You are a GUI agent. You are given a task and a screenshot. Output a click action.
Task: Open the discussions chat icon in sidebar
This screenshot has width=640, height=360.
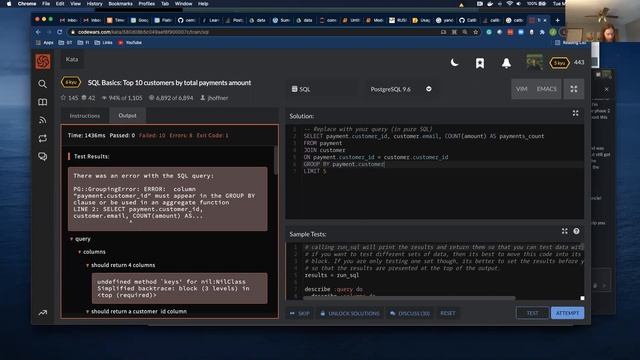point(42,156)
